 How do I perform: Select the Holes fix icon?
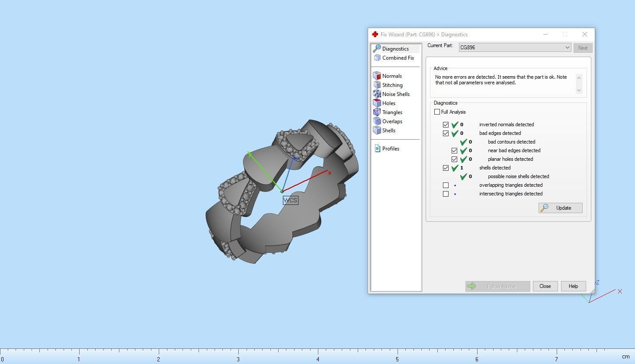[x=377, y=103]
